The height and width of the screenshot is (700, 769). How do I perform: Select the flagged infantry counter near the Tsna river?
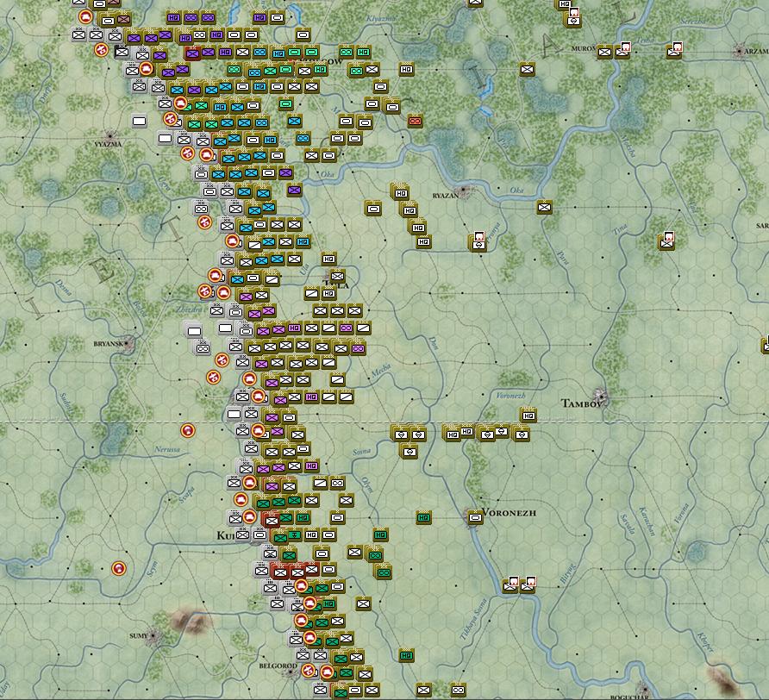[x=666, y=241]
